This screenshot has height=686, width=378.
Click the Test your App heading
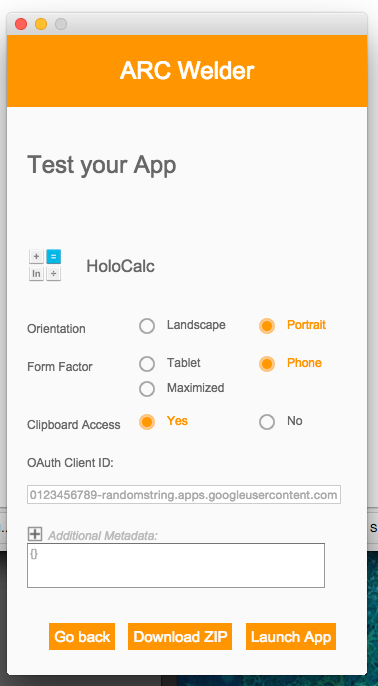click(102, 165)
